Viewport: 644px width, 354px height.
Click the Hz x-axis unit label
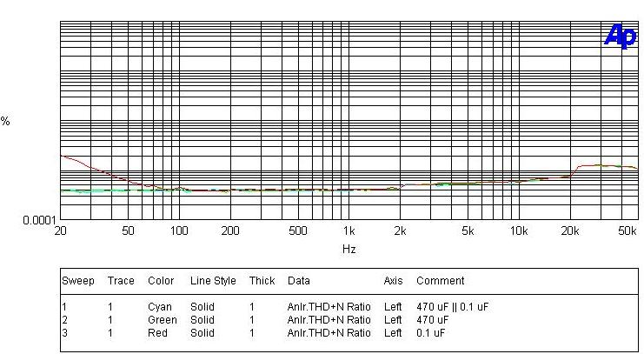pyautogui.click(x=349, y=249)
